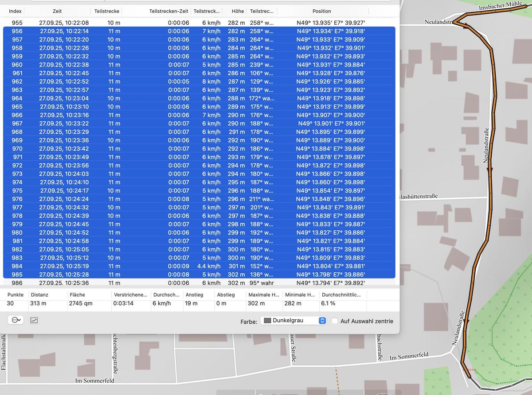Click the Fläche statistics column header
This screenshot has width=532, height=395.
[77, 294]
